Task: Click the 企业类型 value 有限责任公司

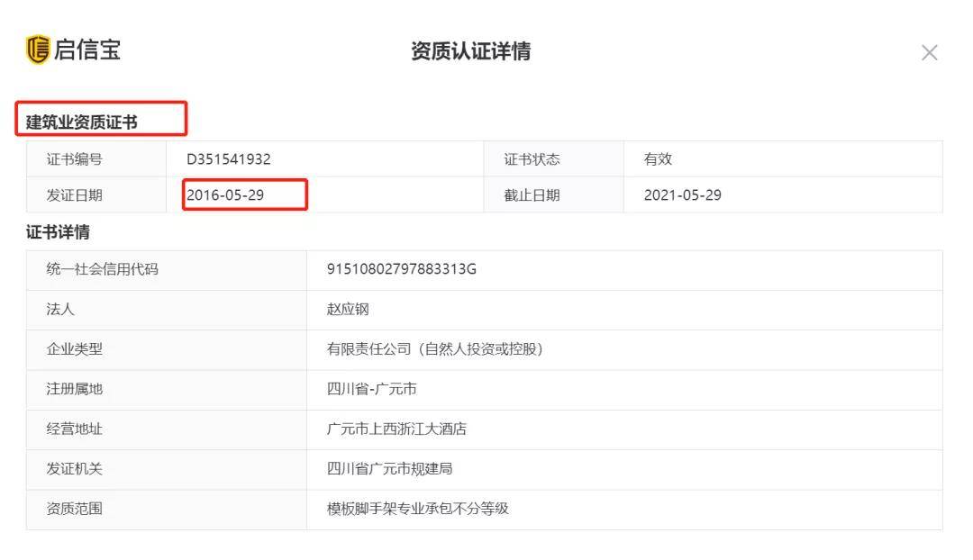Action: coord(434,349)
